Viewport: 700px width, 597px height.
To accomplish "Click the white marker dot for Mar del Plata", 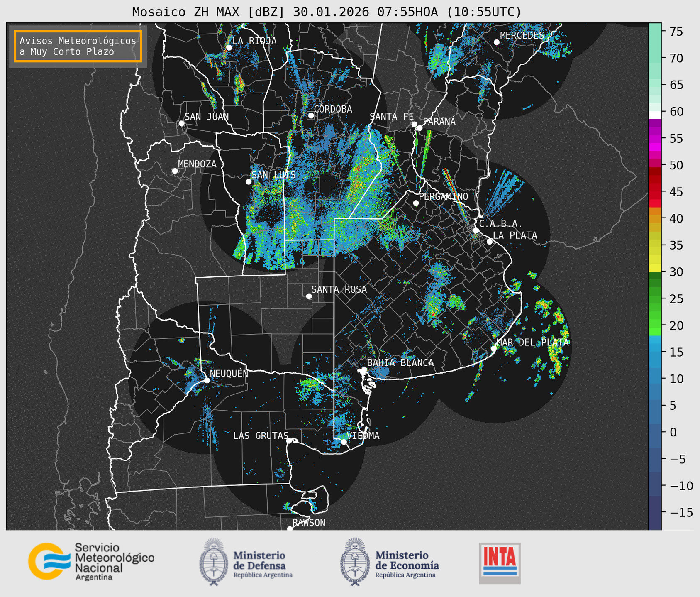I will tap(493, 349).
